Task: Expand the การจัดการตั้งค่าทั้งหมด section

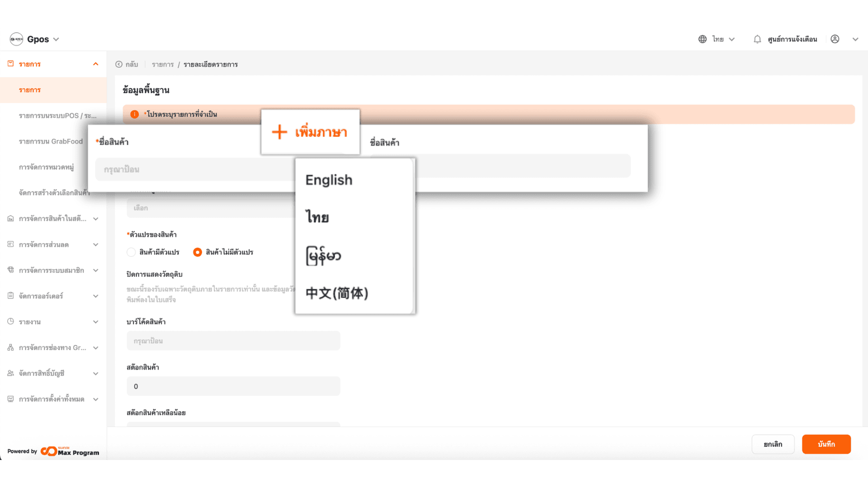Action: (x=95, y=399)
